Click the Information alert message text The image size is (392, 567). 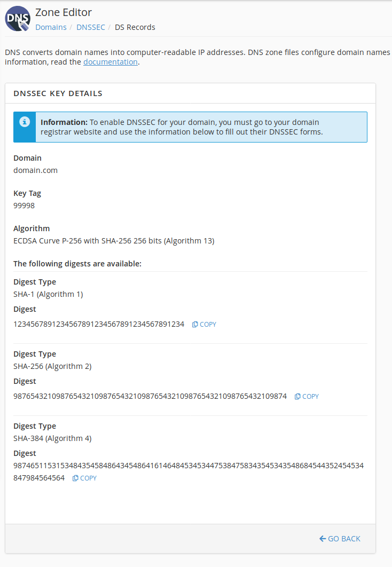(x=182, y=127)
